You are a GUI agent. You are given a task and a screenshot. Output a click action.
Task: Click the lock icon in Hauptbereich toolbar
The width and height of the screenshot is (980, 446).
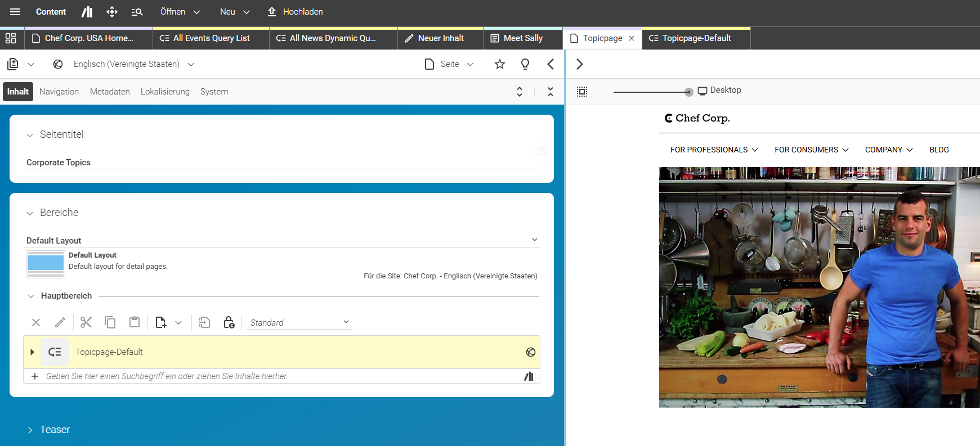point(229,322)
